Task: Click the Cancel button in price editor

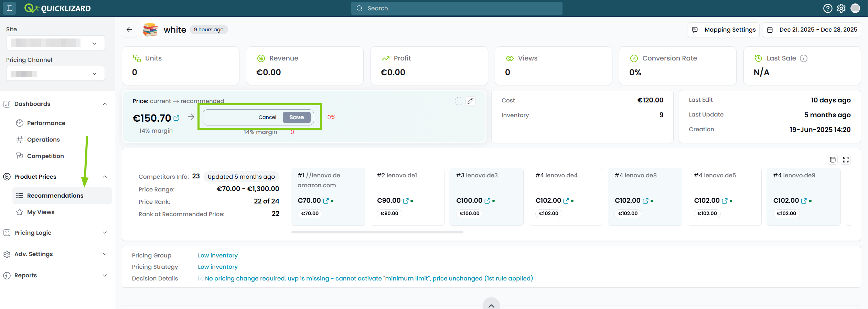Action: [267, 117]
